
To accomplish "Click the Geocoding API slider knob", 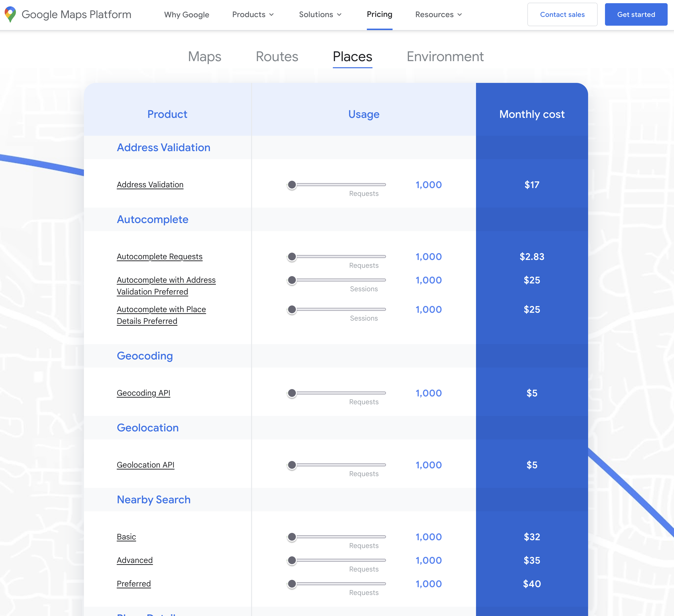I will click(292, 393).
